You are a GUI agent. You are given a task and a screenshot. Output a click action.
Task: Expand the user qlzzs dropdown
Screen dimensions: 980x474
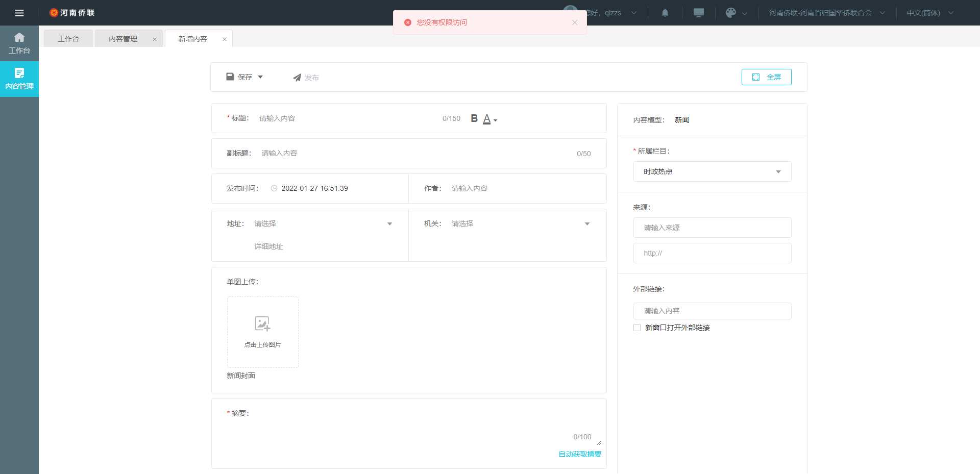[634, 13]
